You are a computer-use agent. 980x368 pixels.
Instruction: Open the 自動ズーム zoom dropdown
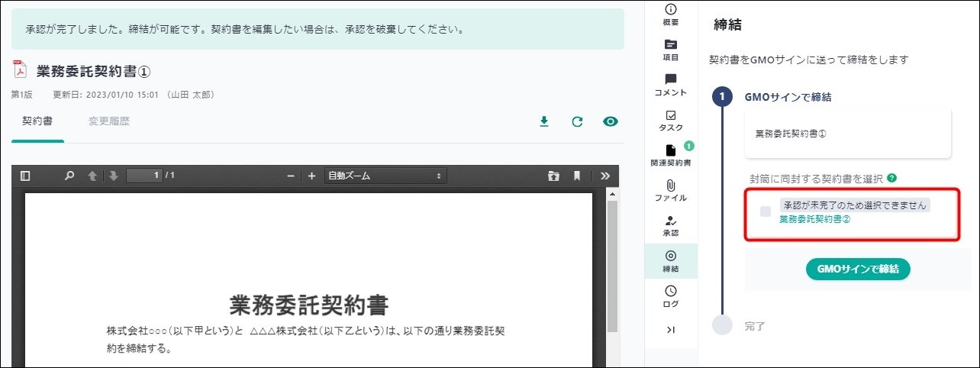[x=385, y=176]
